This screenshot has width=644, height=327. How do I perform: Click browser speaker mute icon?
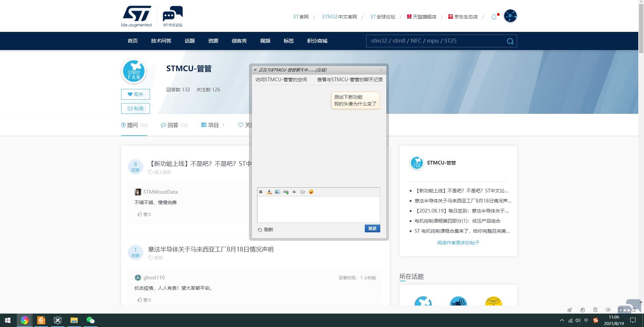608,310
